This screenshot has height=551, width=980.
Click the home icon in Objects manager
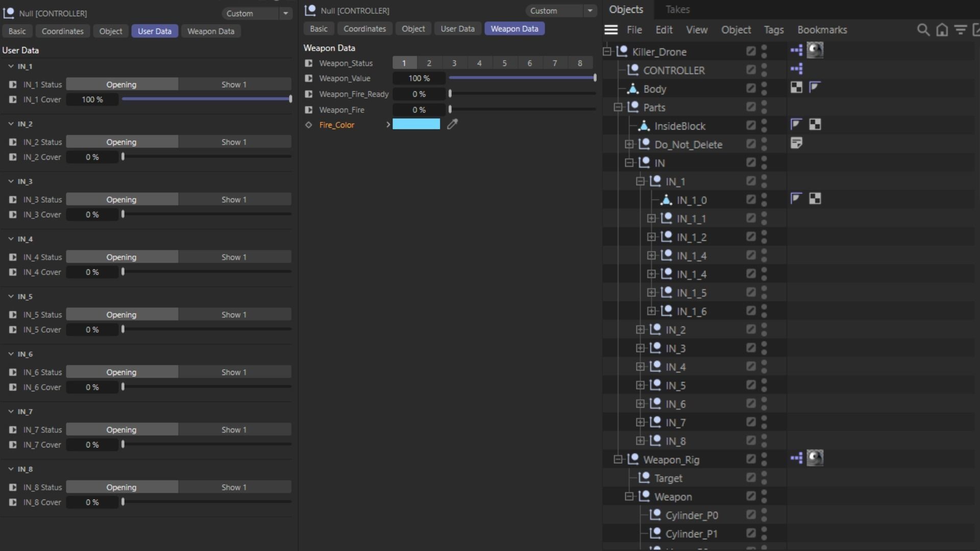[x=942, y=30]
